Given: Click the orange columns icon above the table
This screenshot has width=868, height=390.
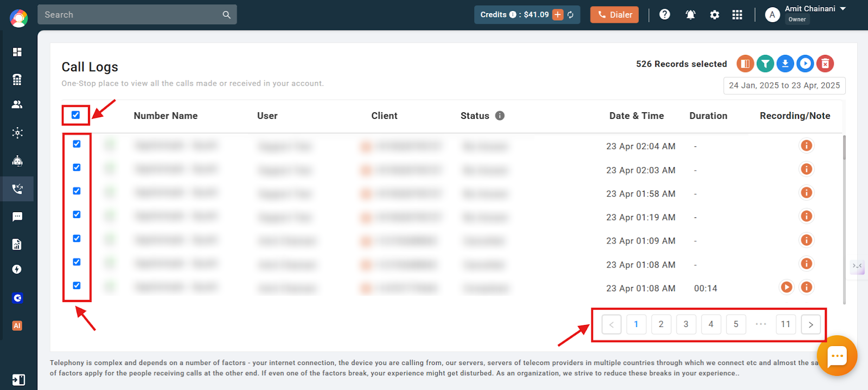Looking at the screenshot, I should pos(745,63).
